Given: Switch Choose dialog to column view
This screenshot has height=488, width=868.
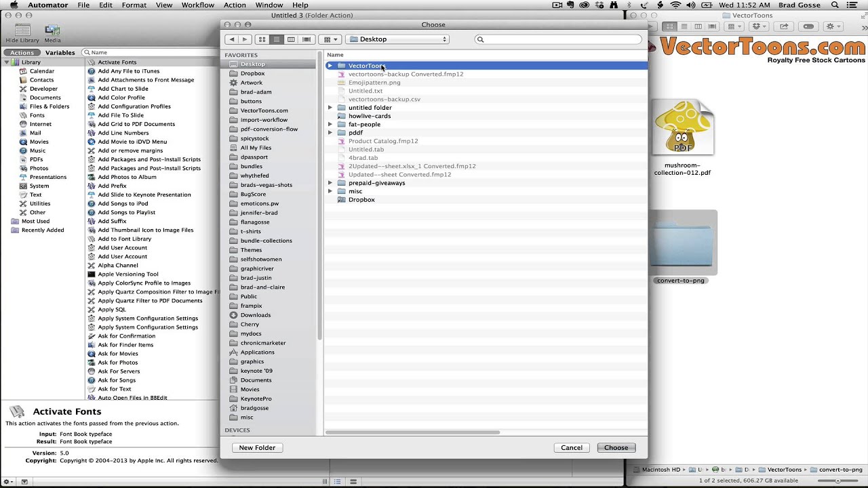Looking at the screenshot, I should [x=291, y=39].
